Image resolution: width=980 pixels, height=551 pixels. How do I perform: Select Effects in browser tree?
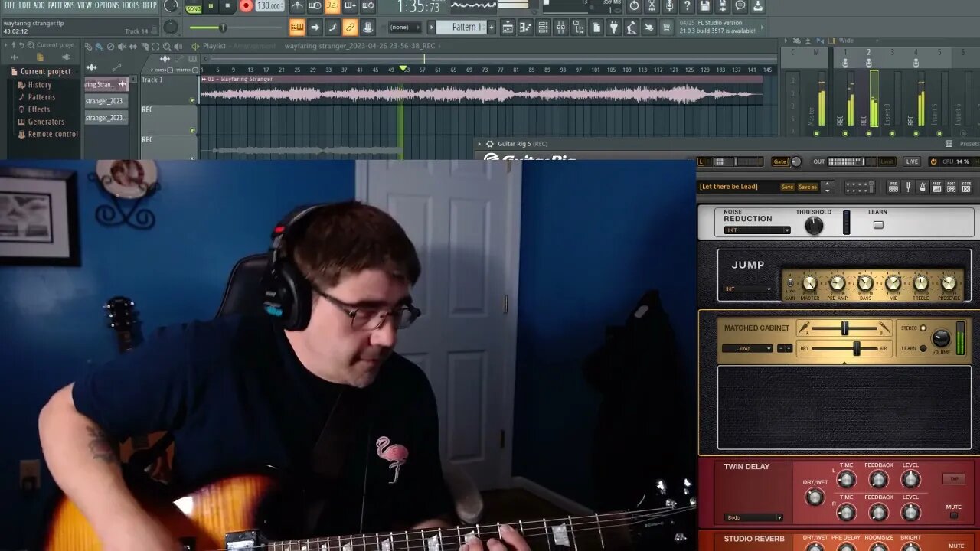pyautogui.click(x=39, y=109)
